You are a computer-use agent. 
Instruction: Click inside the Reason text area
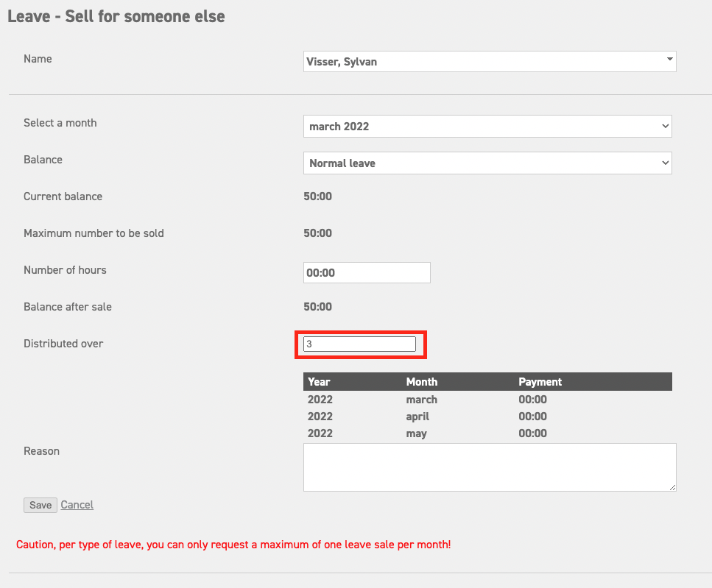pyautogui.click(x=489, y=467)
